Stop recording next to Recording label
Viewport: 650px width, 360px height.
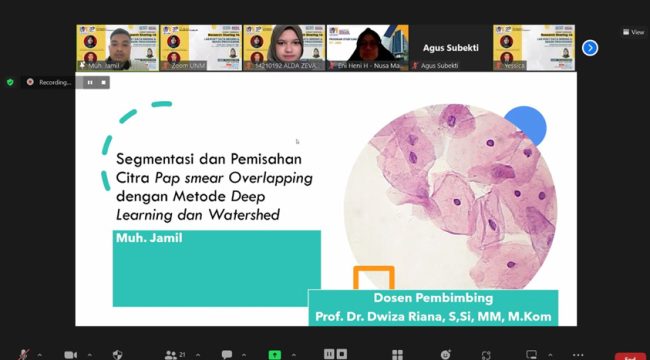point(103,83)
